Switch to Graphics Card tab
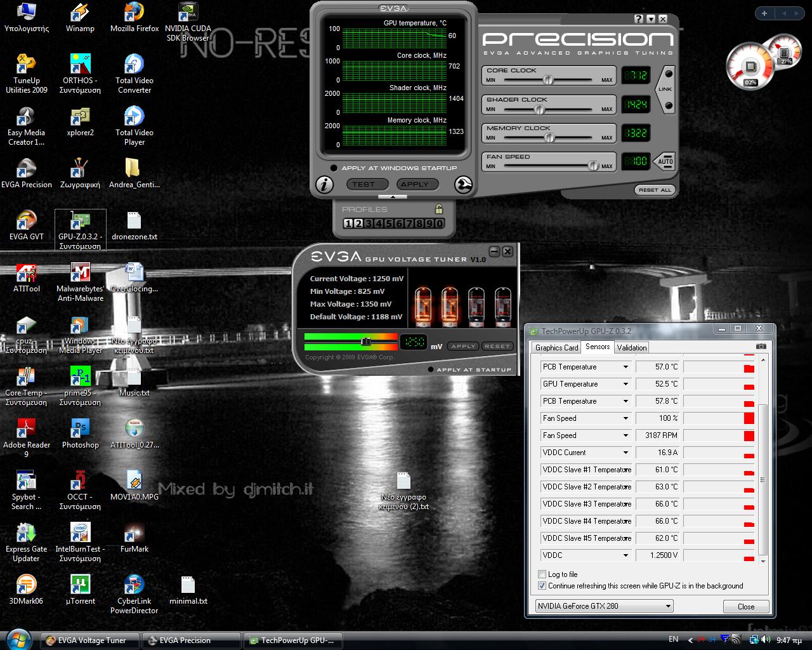 (556, 348)
